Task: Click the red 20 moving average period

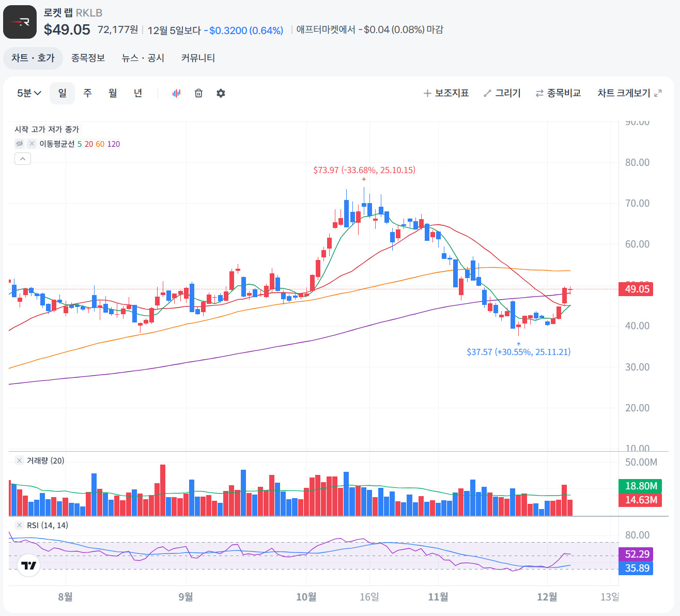Action: 89,144
